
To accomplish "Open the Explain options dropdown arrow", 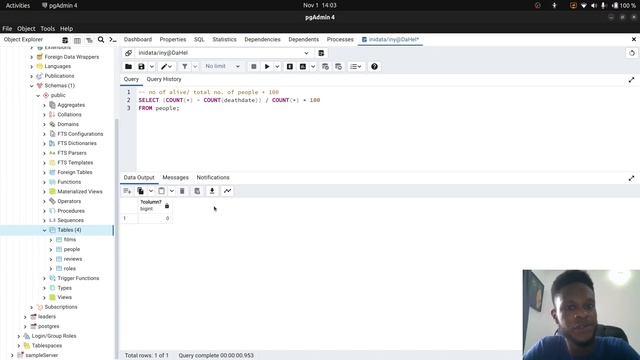I will tap(313, 67).
